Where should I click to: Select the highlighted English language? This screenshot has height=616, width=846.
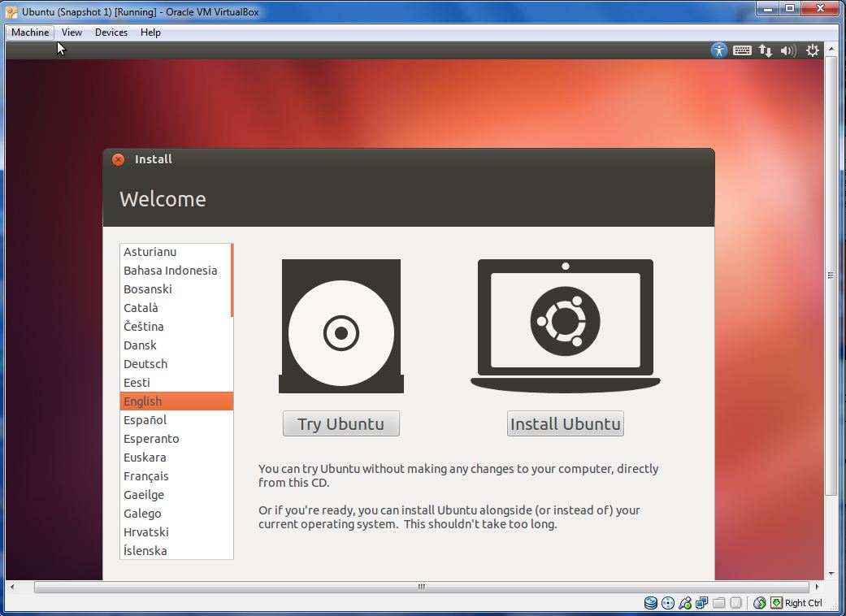pos(176,401)
